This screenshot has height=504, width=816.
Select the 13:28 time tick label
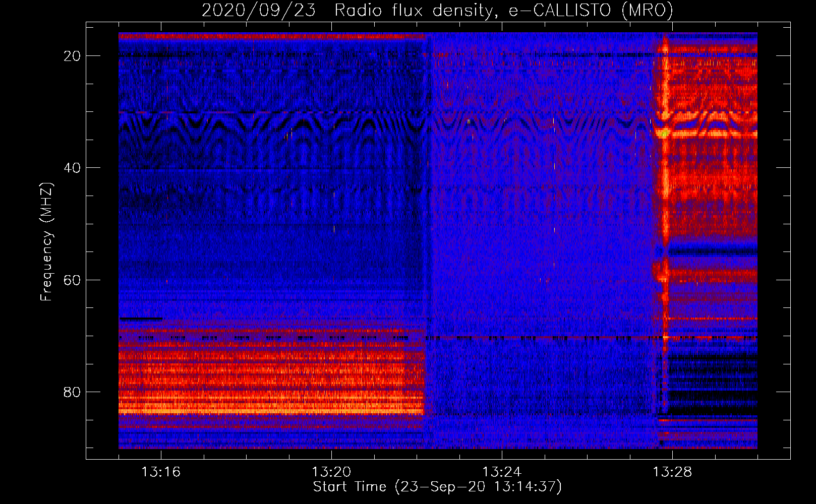(672, 472)
